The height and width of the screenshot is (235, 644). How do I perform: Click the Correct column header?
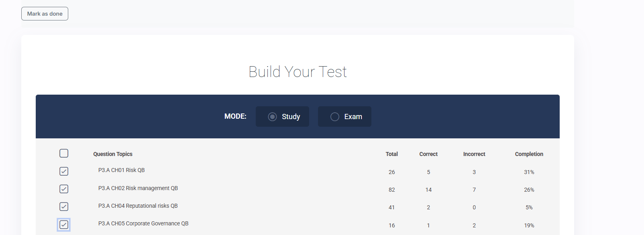[428, 154]
